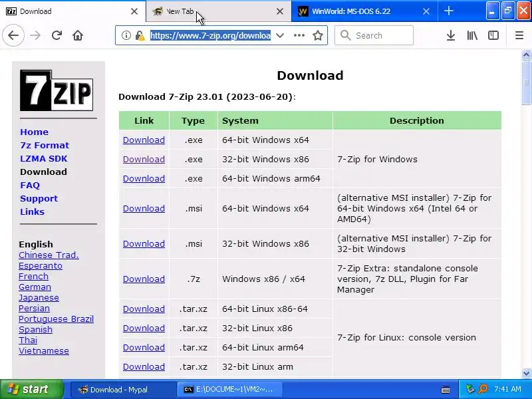The width and height of the screenshot is (532, 399).
Task: Click the magnifier icon in search box
Action: (345, 35)
